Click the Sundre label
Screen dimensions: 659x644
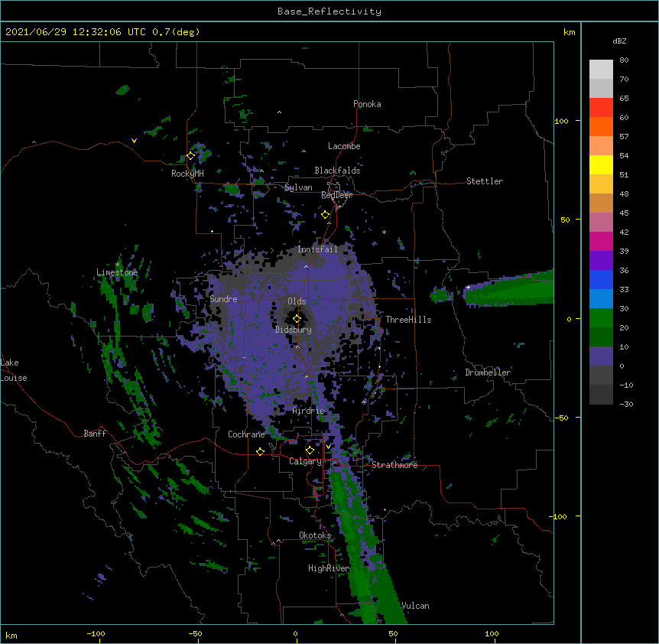223,299
